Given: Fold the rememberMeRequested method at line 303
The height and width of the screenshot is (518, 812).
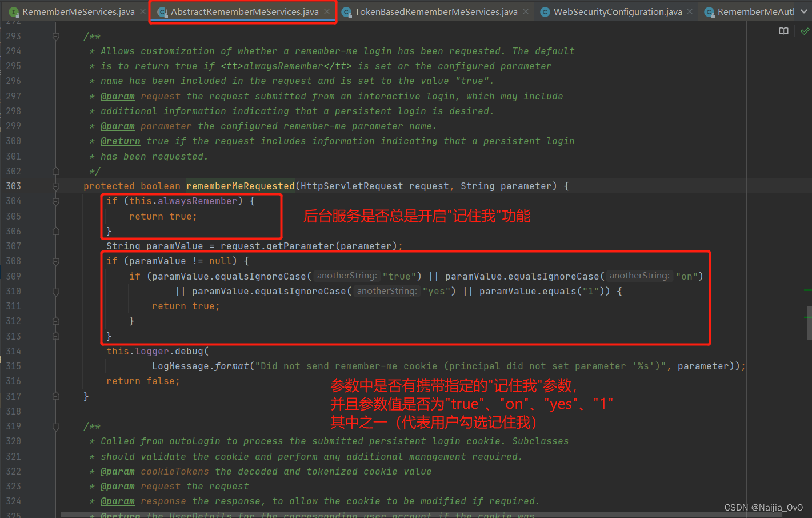Looking at the screenshot, I should [56, 186].
